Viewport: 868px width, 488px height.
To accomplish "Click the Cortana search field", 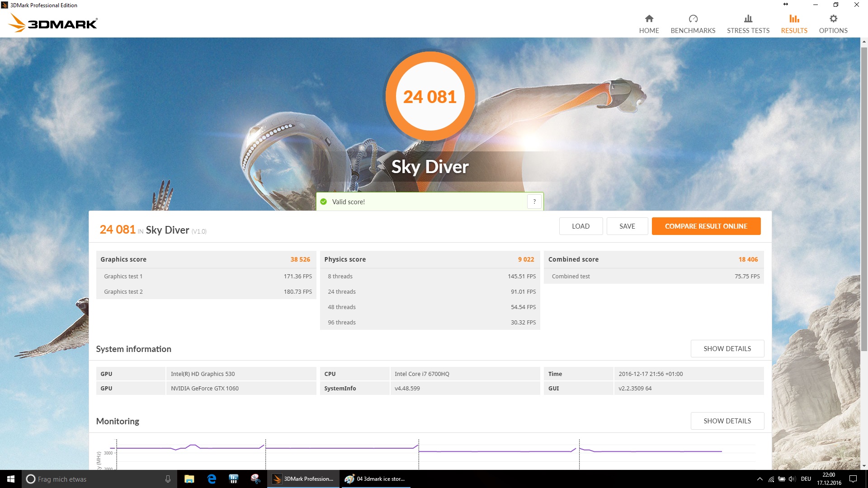I will click(95, 479).
